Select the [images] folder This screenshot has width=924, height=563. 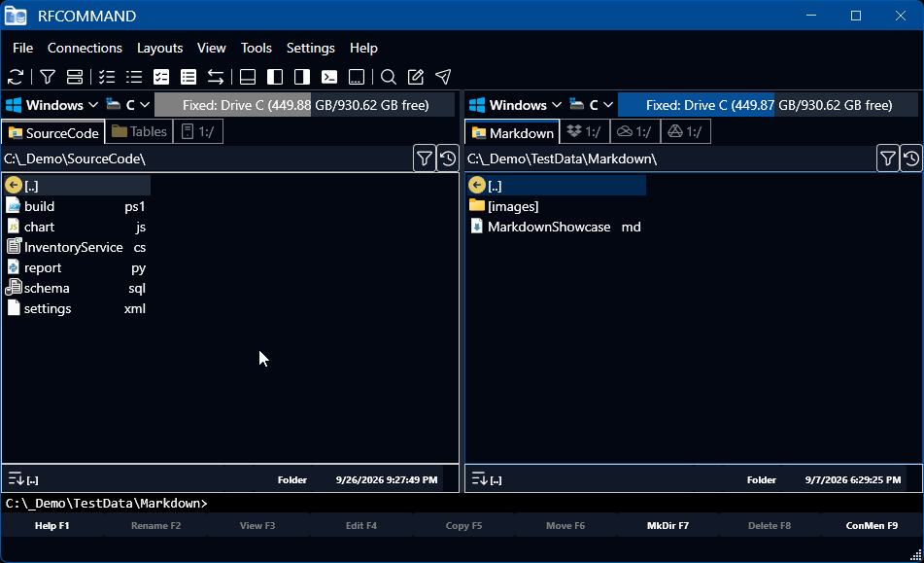557,206
